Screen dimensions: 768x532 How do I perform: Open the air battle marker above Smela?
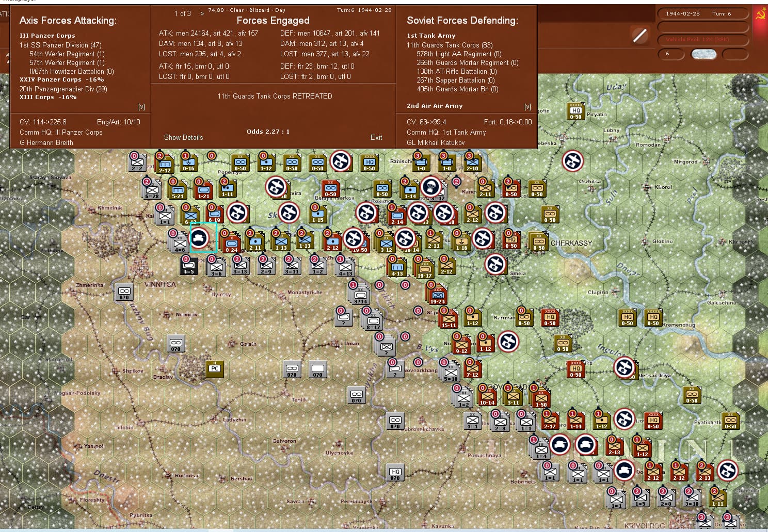click(495, 264)
